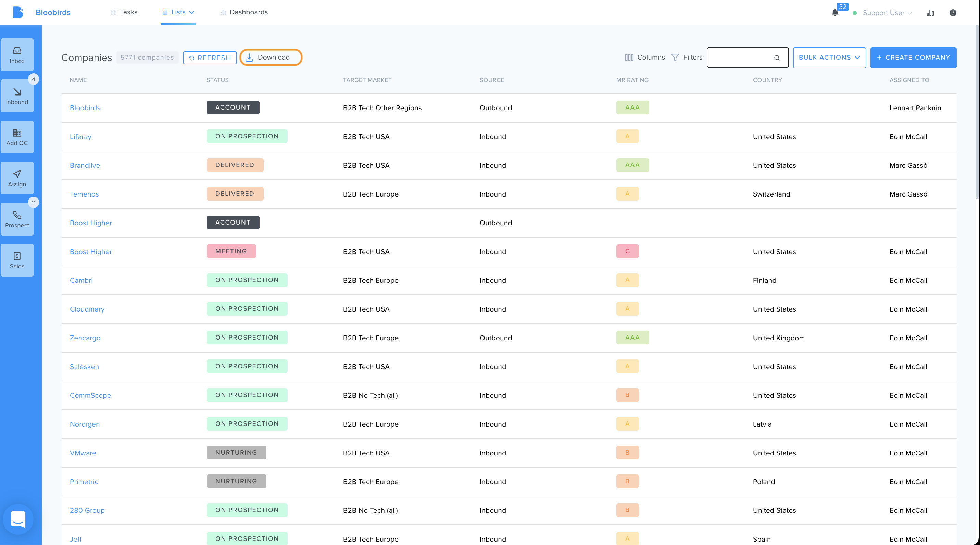Click the Bloobirds brand name
Screen dimensions: 980x545
53,12
